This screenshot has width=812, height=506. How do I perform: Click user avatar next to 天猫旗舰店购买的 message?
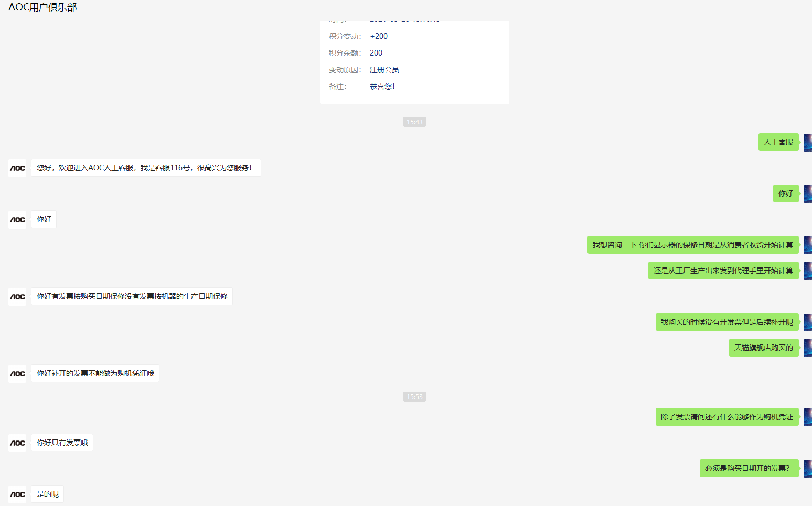point(808,348)
